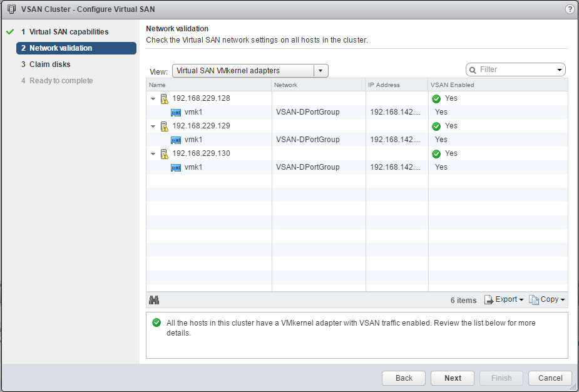Select step 4 Ready to complete

pos(57,81)
